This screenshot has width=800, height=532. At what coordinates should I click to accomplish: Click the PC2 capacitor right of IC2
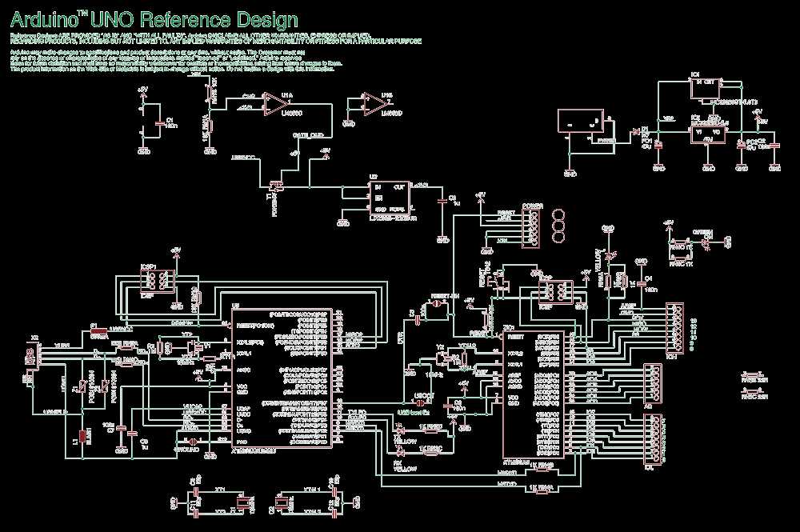(742, 145)
